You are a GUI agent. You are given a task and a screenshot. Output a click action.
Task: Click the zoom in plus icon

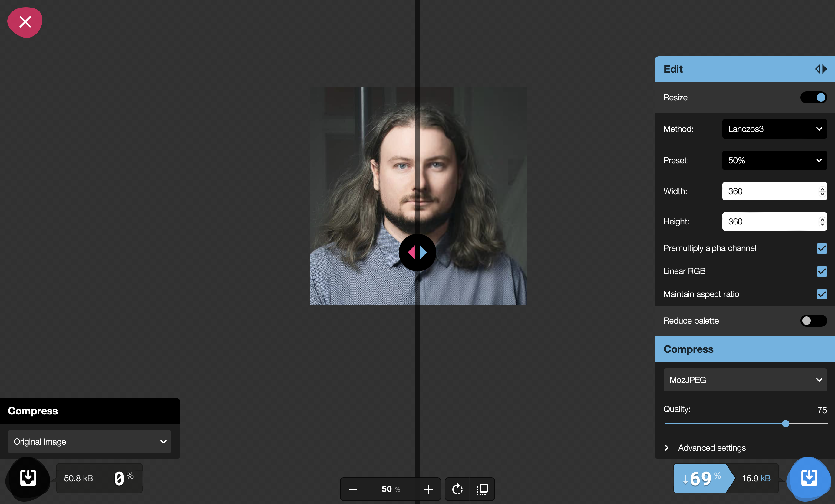[x=428, y=489]
